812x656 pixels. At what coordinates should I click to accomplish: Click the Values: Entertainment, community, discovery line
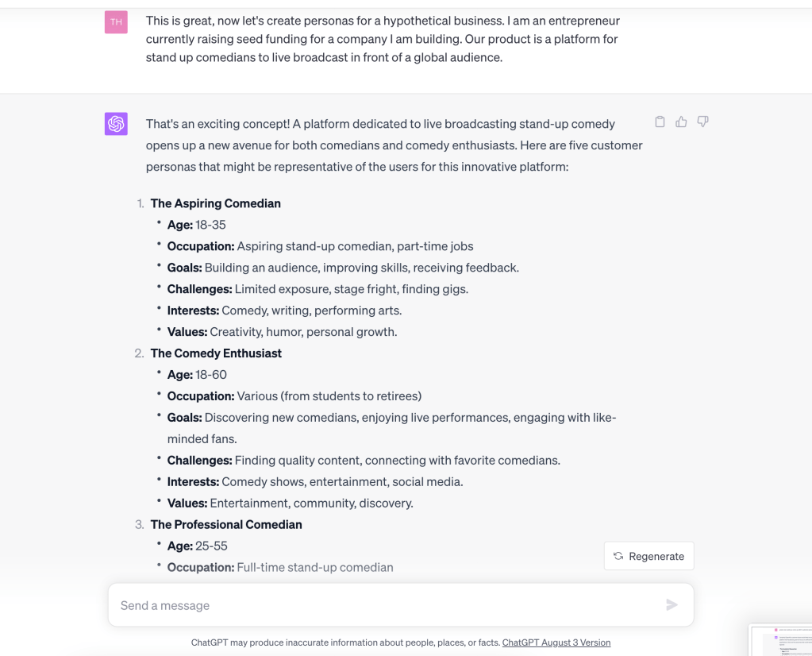pyautogui.click(x=290, y=503)
